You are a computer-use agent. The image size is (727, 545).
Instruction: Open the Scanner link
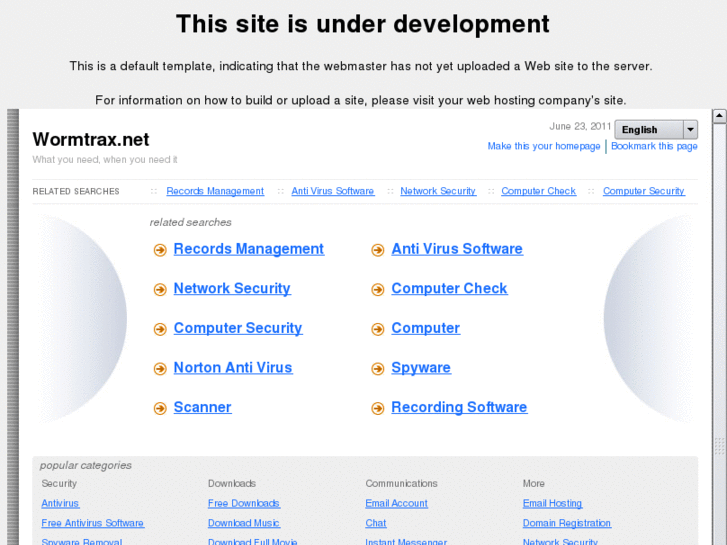coord(203,407)
